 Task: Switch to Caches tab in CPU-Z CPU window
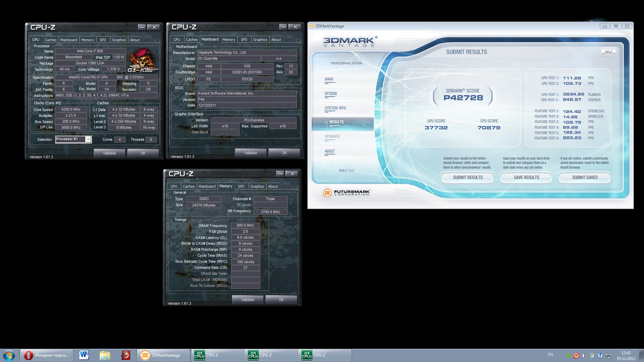pyautogui.click(x=51, y=40)
